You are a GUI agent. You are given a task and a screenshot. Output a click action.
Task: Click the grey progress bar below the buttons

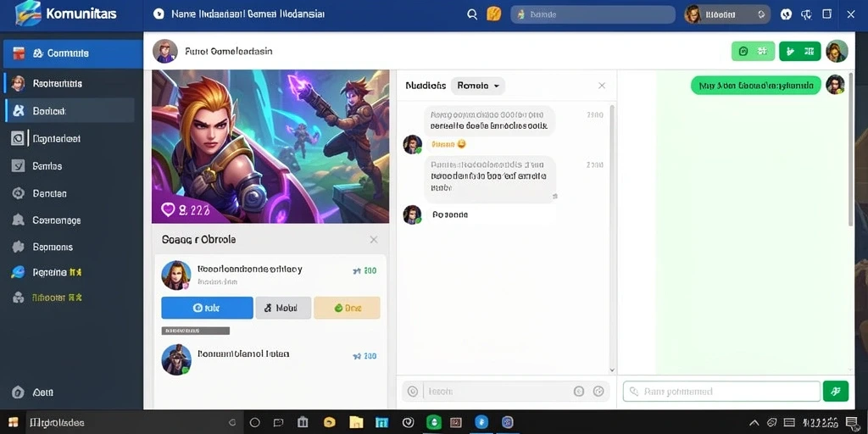[196, 331]
